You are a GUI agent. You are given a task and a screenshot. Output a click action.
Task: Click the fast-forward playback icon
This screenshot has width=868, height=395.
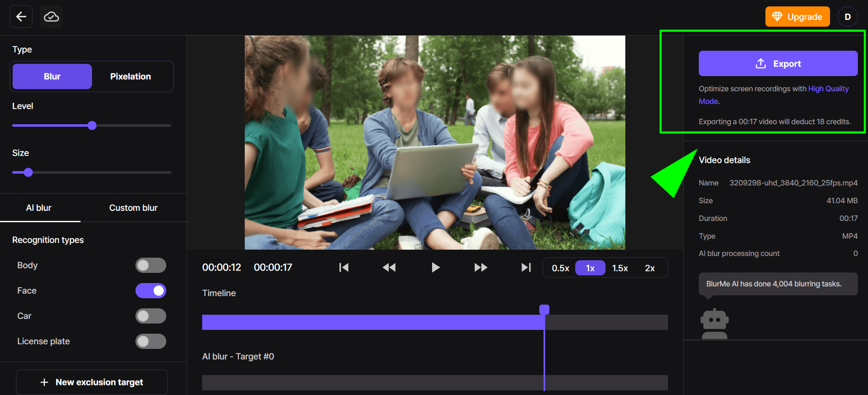coord(481,267)
